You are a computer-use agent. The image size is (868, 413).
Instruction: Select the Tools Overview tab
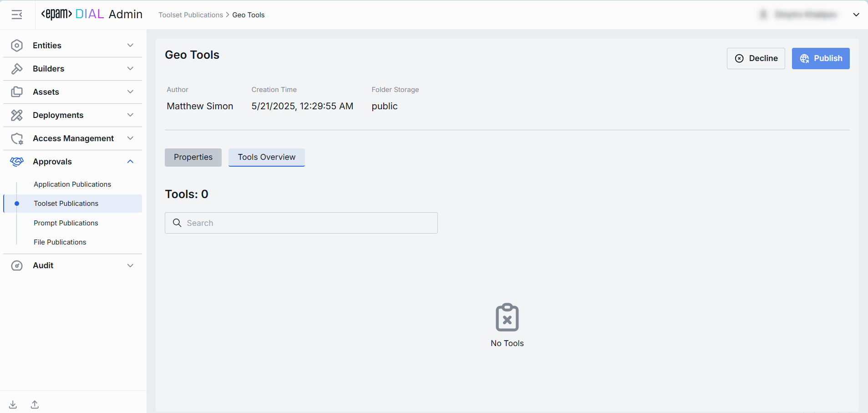point(266,158)
